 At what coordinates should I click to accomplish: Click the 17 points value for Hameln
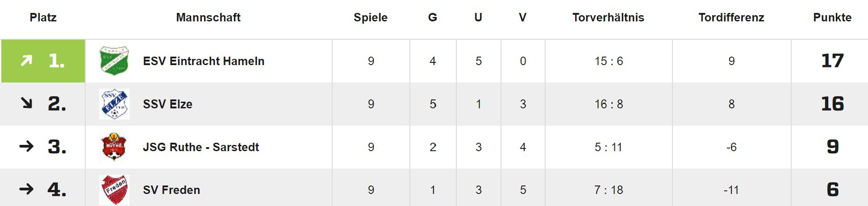click(x=832, y=61)
